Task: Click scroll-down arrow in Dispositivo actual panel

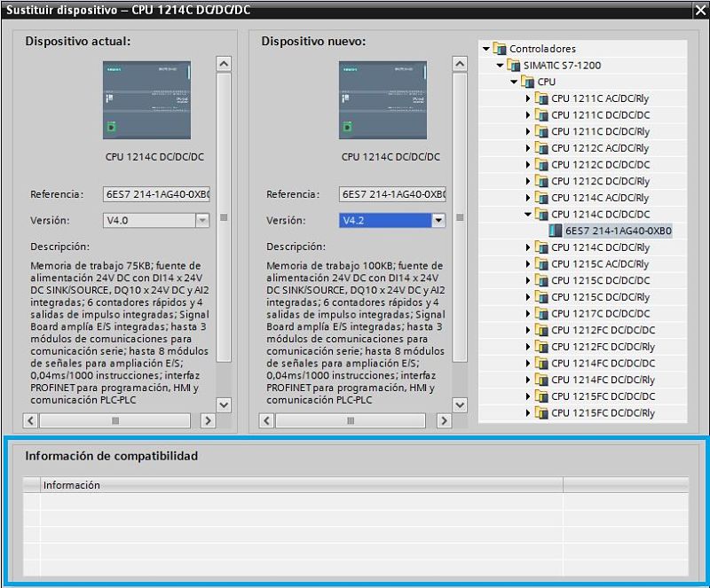Action: 224,404
